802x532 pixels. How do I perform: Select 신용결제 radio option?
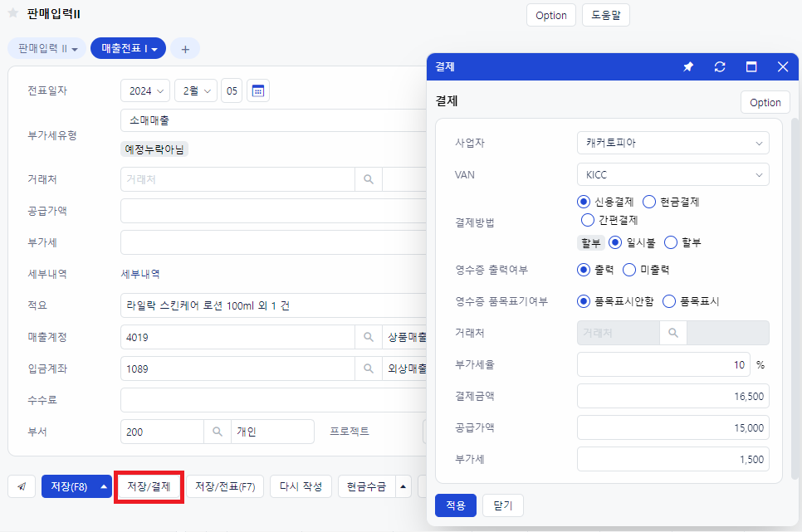point(584,202)
